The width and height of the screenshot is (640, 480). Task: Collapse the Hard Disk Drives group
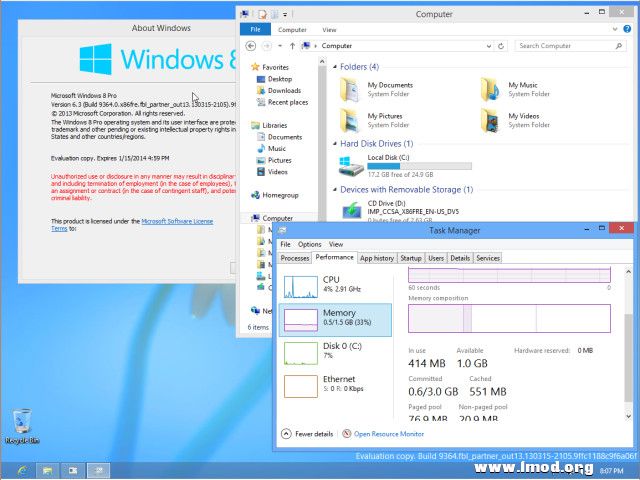334,144
